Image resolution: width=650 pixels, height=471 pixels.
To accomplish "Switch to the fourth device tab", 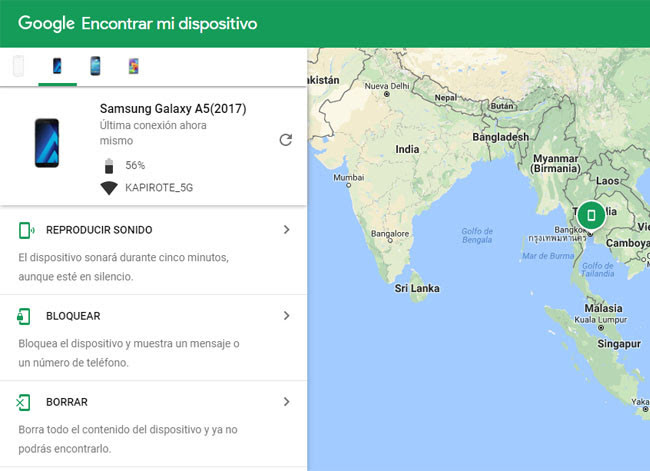I will click(133, 67).
